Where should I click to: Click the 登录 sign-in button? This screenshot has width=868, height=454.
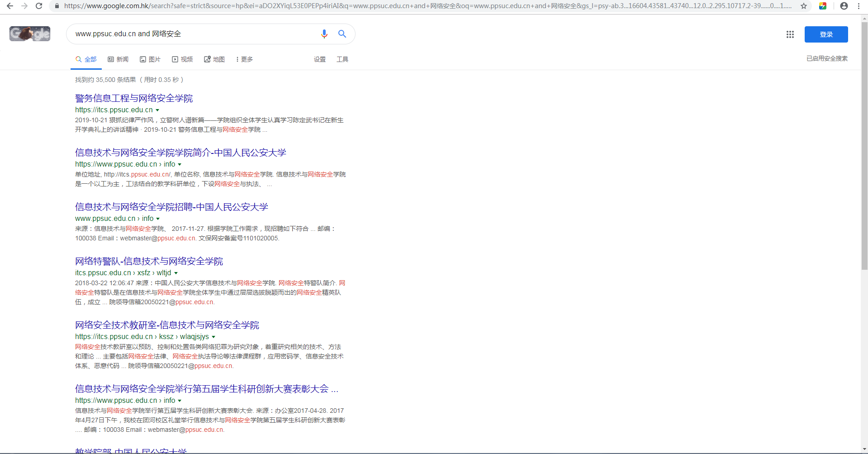pyautogui.click(x=826, y=34)
